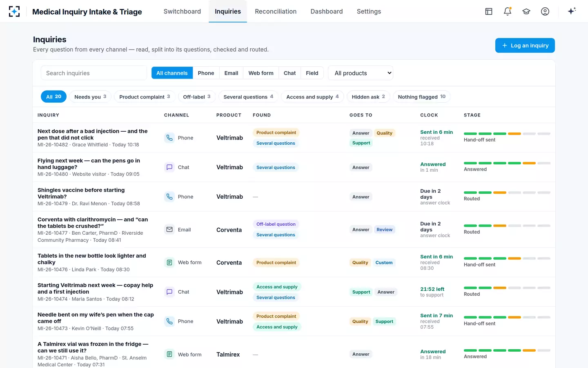Screen dimensions: 588x368
Task: Open the Reconciliation tab
Action: pyautogui.click(x=276, y=11)
